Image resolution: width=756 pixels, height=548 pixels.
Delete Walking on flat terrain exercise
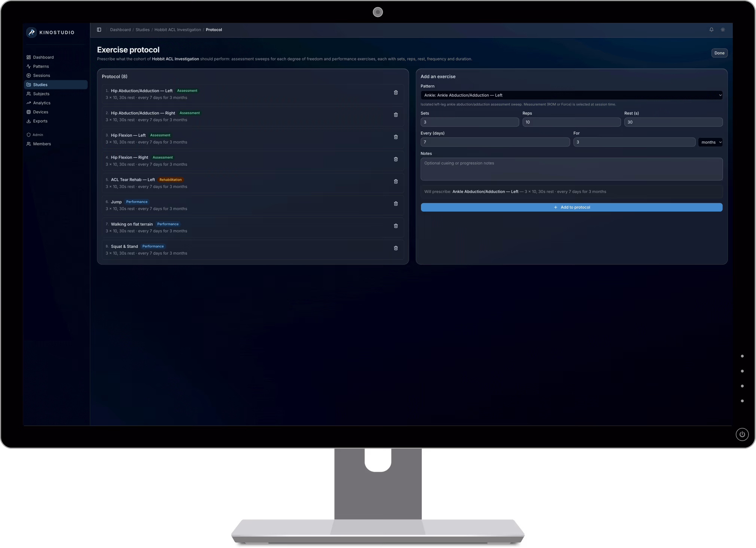tap(396, 226)
